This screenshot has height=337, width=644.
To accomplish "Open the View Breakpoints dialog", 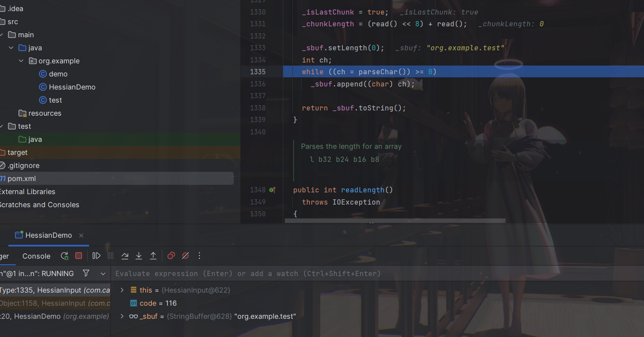I will (171, 256).
